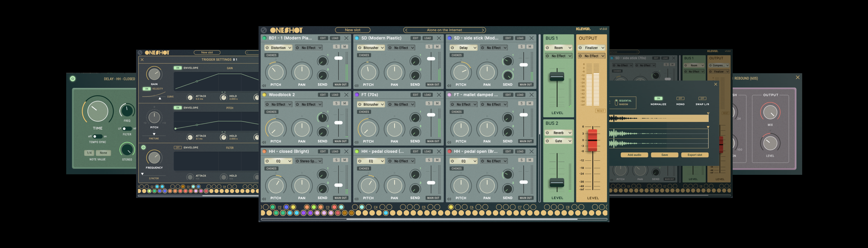
Task: Toggle the Normalize ON switch in the sample editor
Action: 658,98
